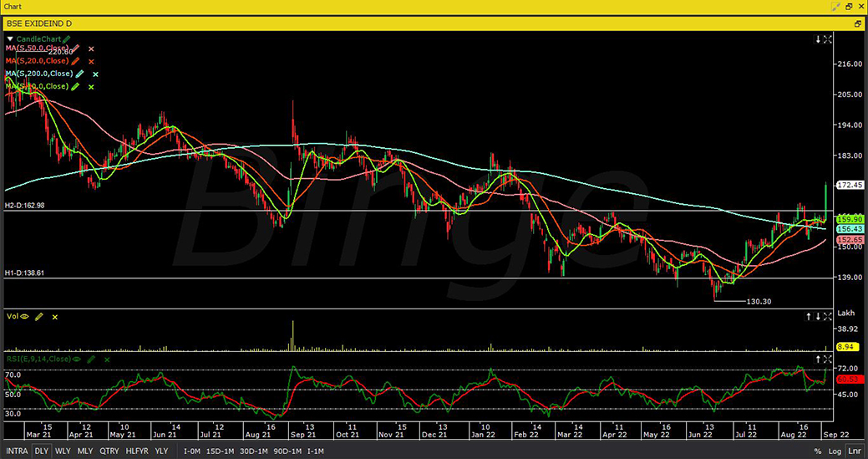Select the 30D-1M interval option
The image size is (868, 459).
[x=254, y=451]
